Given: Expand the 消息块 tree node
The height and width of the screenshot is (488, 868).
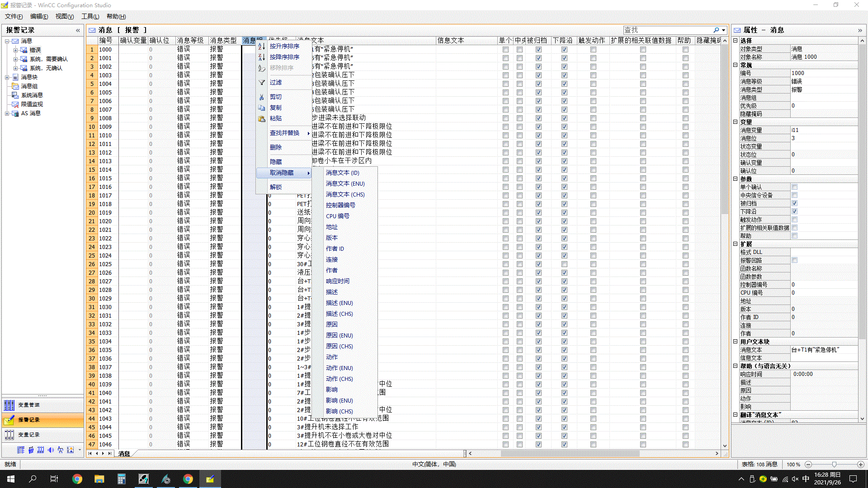Looking at the screenshot, I should (x=7, y=77).
